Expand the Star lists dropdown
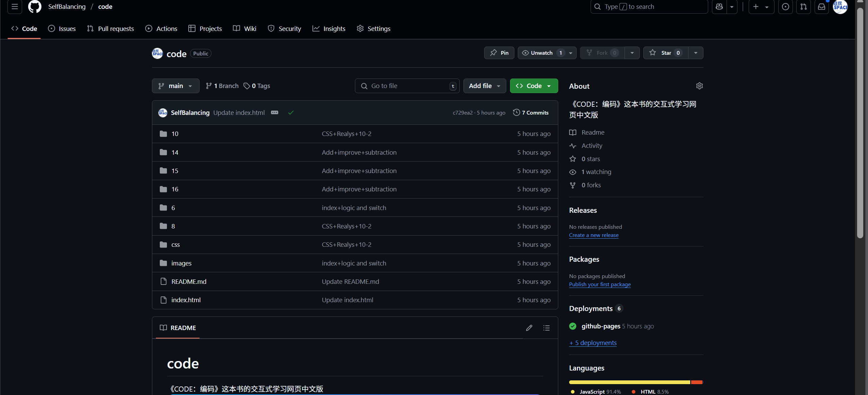Screen dimensions: 868x395 click(x=696, y=53)
